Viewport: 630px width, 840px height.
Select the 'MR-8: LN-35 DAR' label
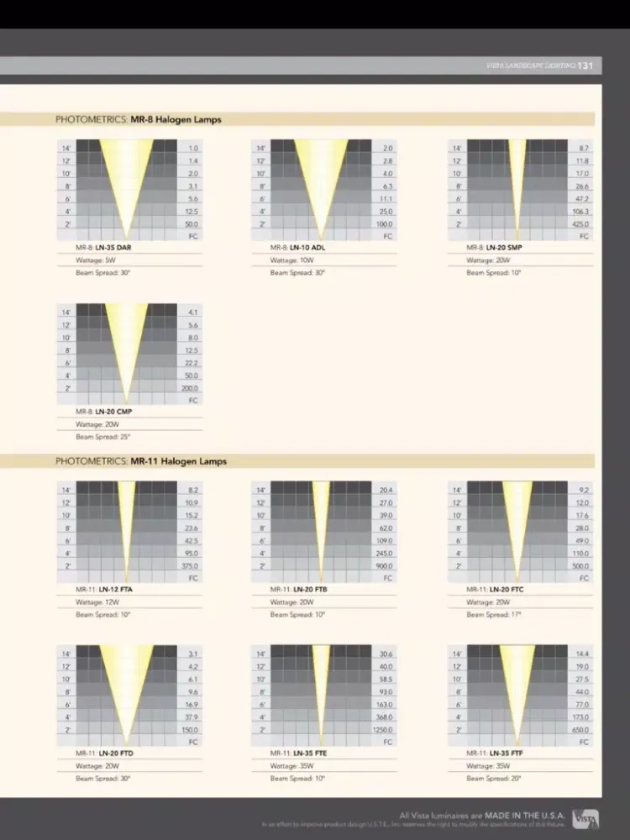click(x=103, y=248)
